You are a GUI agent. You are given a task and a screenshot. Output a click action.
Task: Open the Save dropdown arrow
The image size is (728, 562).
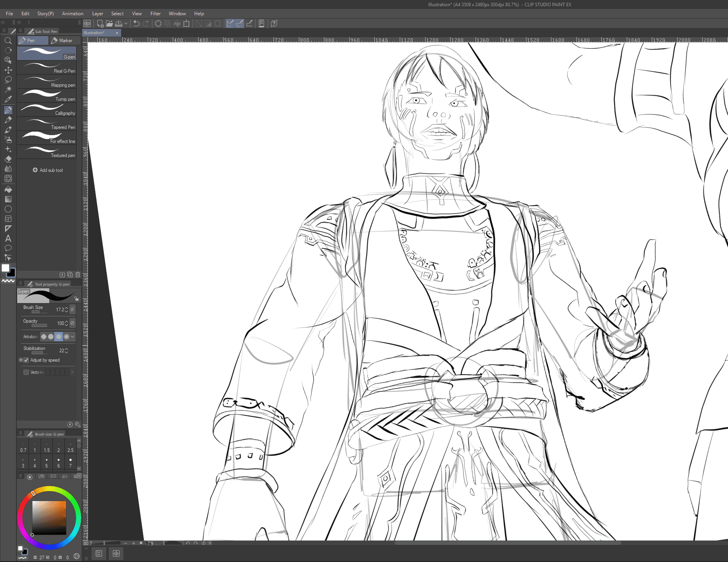click(126, 23)
